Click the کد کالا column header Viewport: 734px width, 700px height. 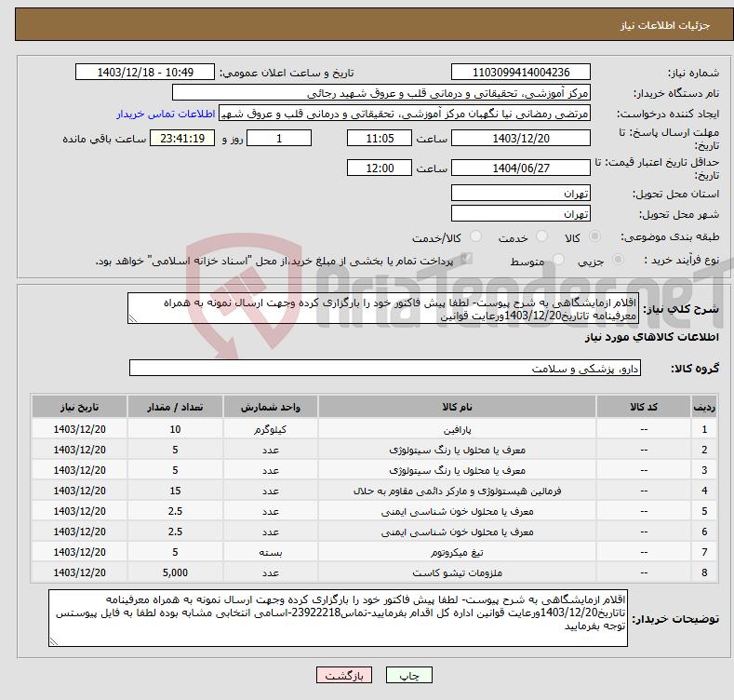(x=644, y=407)
